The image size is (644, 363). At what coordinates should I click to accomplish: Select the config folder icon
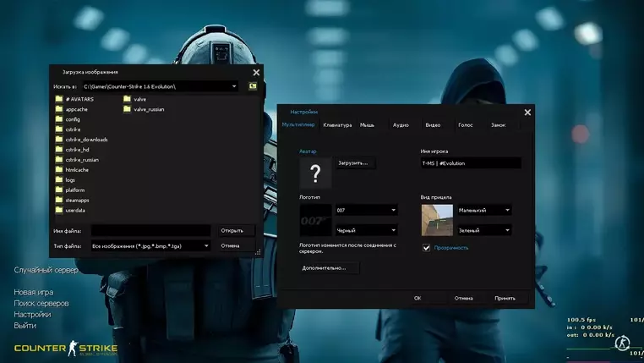point(59,119)
